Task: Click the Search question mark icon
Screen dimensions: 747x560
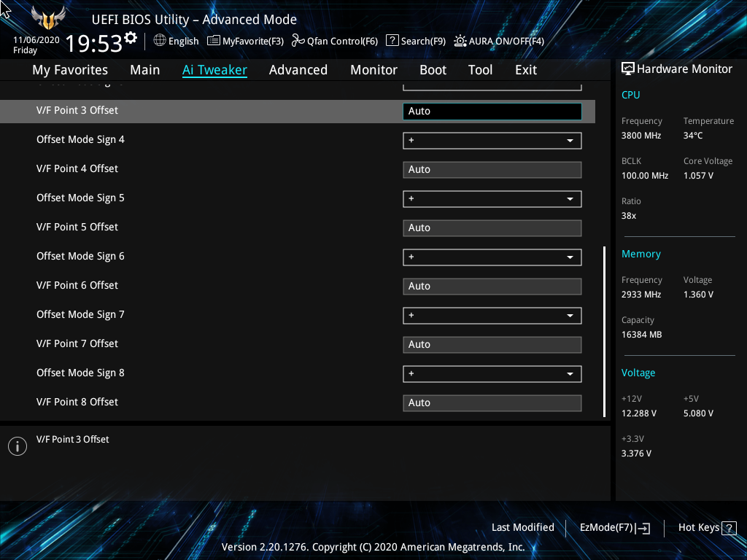Action: [392, 41]
